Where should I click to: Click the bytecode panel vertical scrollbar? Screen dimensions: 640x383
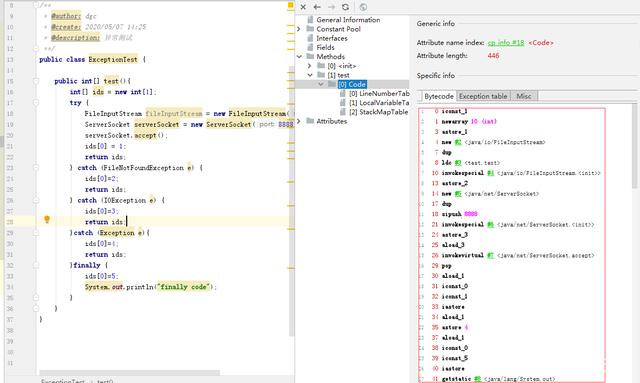coord(634,145)
